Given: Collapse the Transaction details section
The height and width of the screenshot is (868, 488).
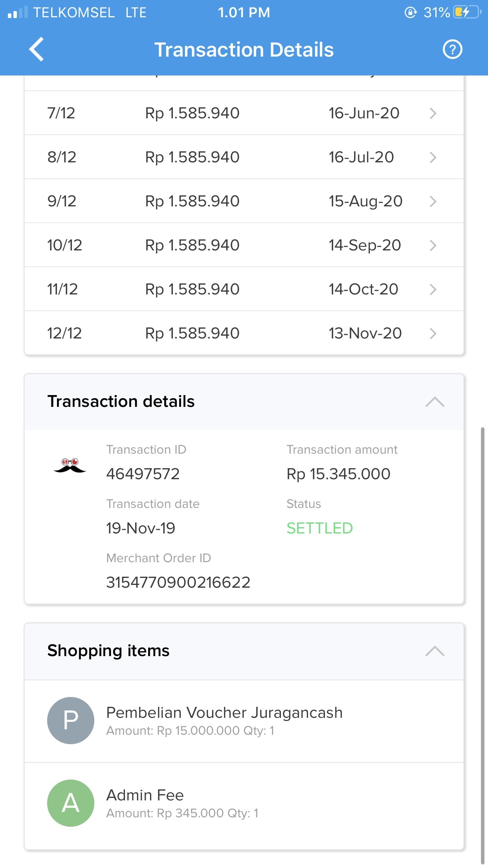Looking at the screenshot, I should tap(435, 402).
